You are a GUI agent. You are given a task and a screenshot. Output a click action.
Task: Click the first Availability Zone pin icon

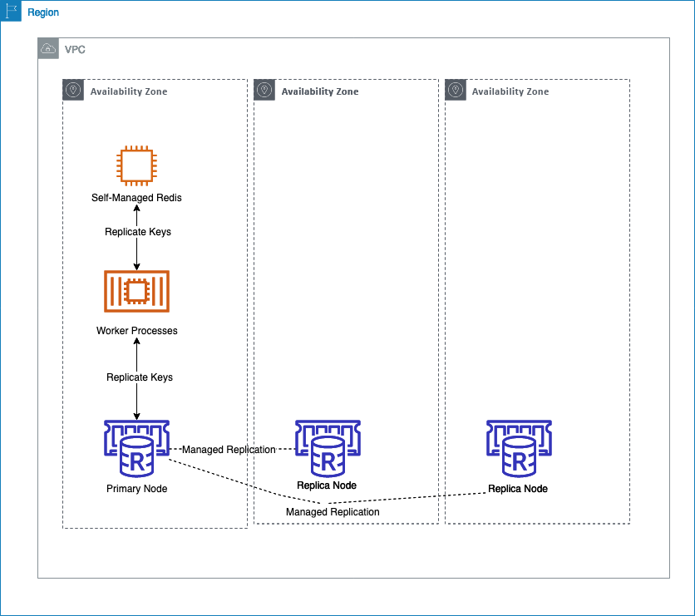click(x=73, y=90)
